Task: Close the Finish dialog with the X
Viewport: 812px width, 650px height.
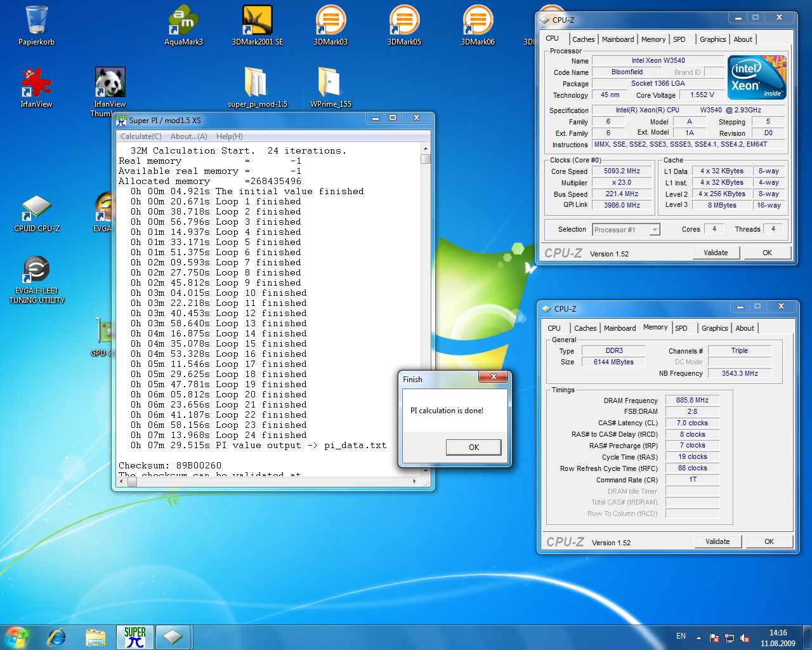Action: click(x=493, y=377)
